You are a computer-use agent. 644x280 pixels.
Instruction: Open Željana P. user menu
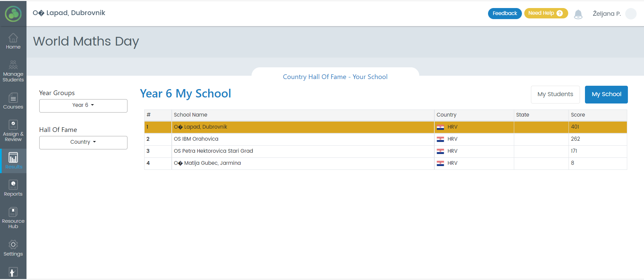[607, 14]
